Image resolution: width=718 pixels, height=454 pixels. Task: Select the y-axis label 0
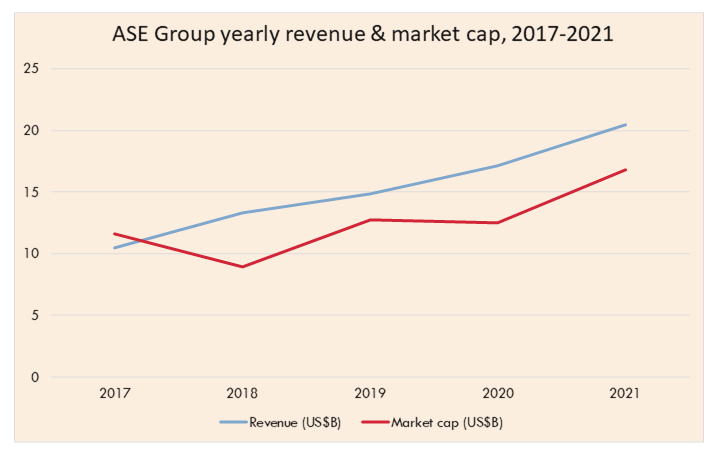35,377
